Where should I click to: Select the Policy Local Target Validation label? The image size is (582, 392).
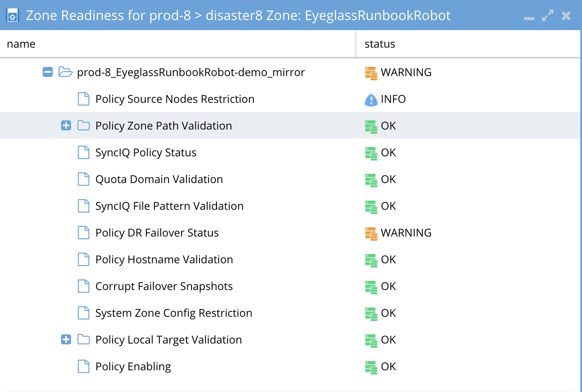coord(168,340)
